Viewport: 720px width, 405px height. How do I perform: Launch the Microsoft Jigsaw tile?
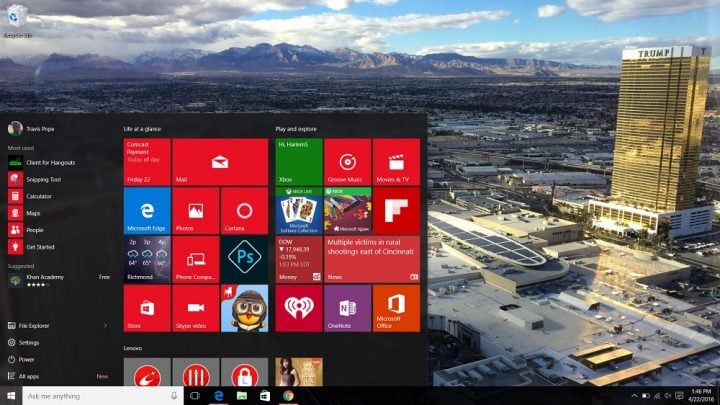coord(348,211)
